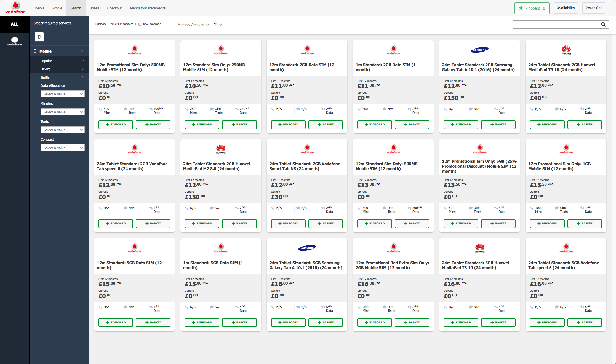Viewport: 616px width, 364px height.
Task: Sort packages ascending with up arrow
Action: [215, 24]
